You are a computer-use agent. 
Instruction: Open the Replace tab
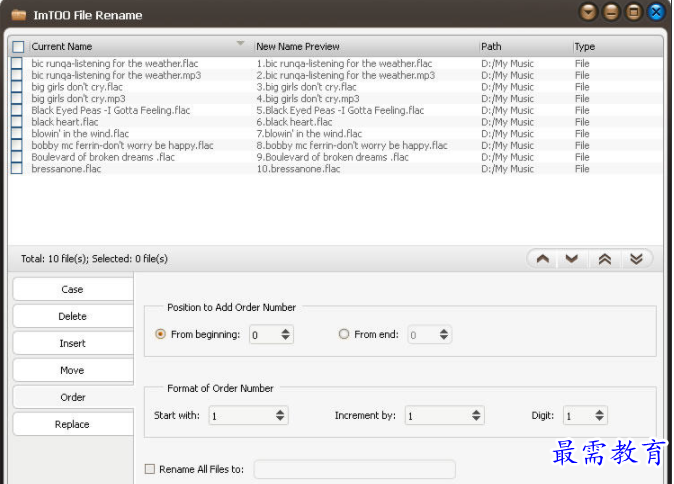[x=73, y=424]
